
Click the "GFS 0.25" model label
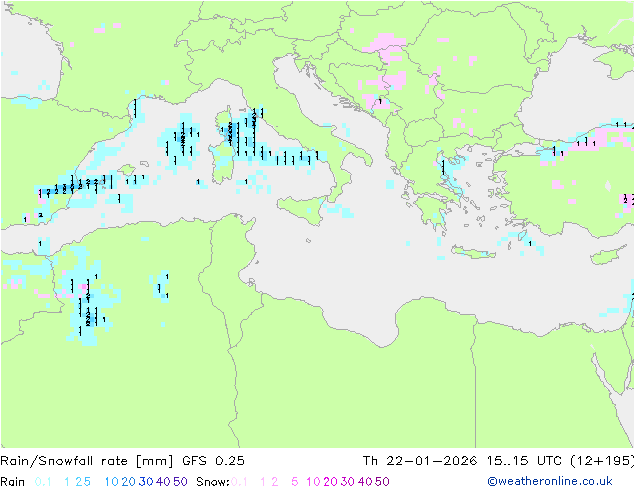[x=213, y=461]
